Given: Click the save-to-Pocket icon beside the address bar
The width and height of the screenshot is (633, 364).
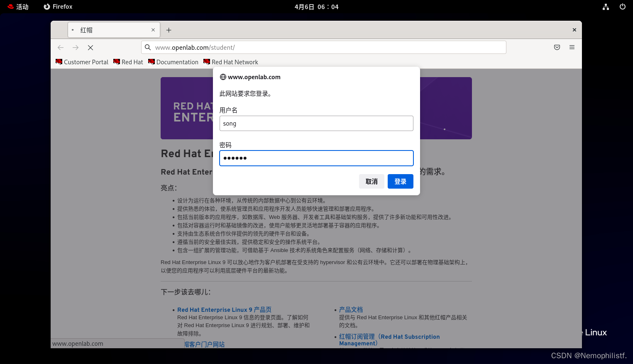Looking at the screenshot, I should pos(557,47).
